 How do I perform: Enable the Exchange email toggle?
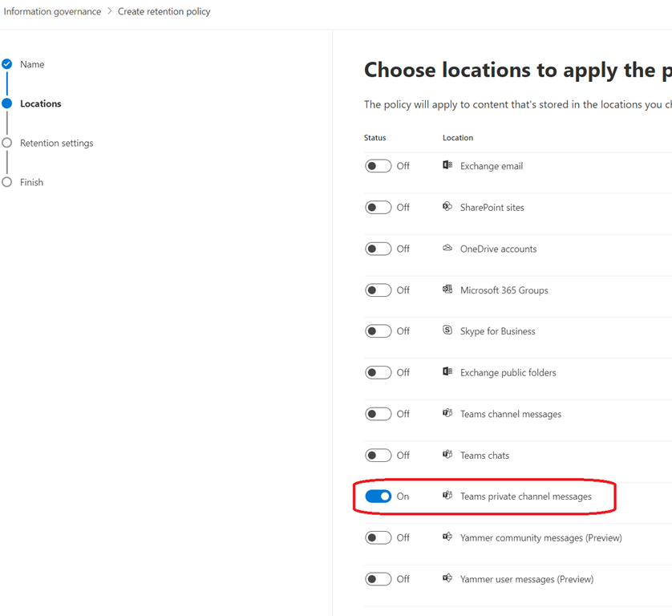(379, 166)
